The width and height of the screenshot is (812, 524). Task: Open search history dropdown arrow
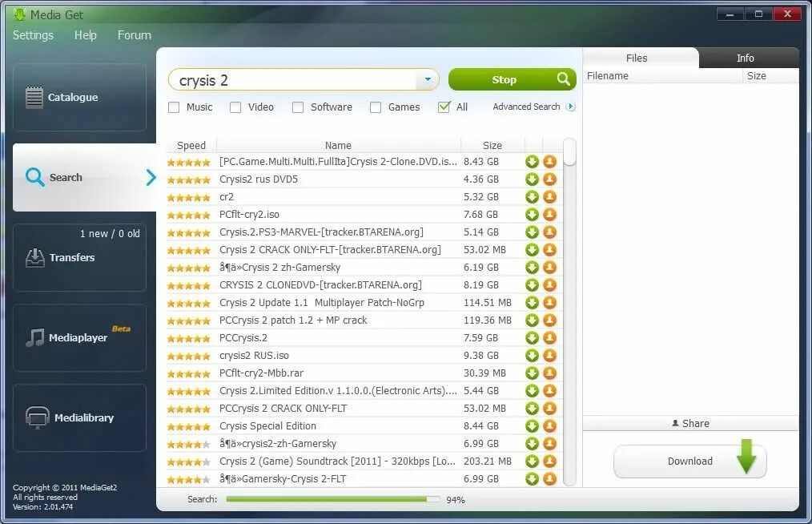428,80
